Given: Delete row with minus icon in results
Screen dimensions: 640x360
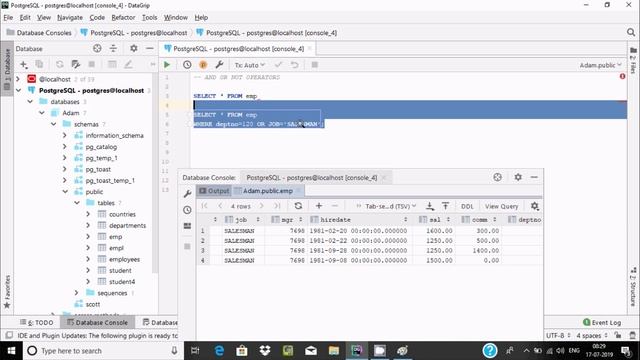Looking at the screenshot, I should pos(335,206).
